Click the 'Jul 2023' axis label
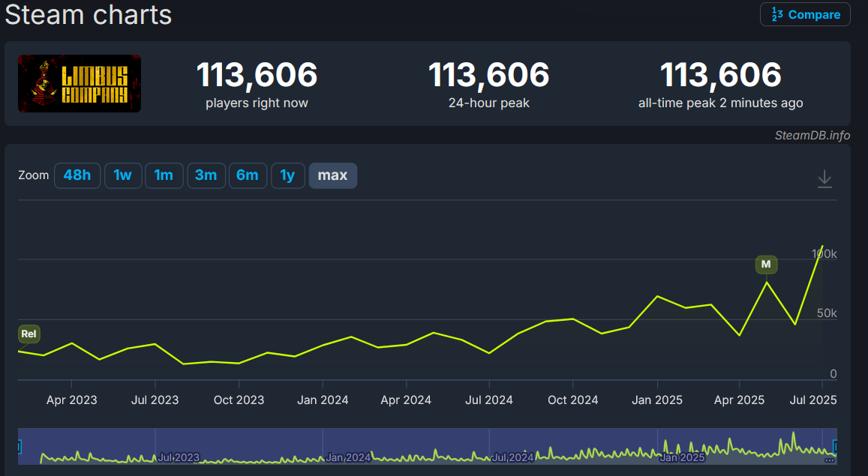 pyautogui.click(x=155, y=400)
